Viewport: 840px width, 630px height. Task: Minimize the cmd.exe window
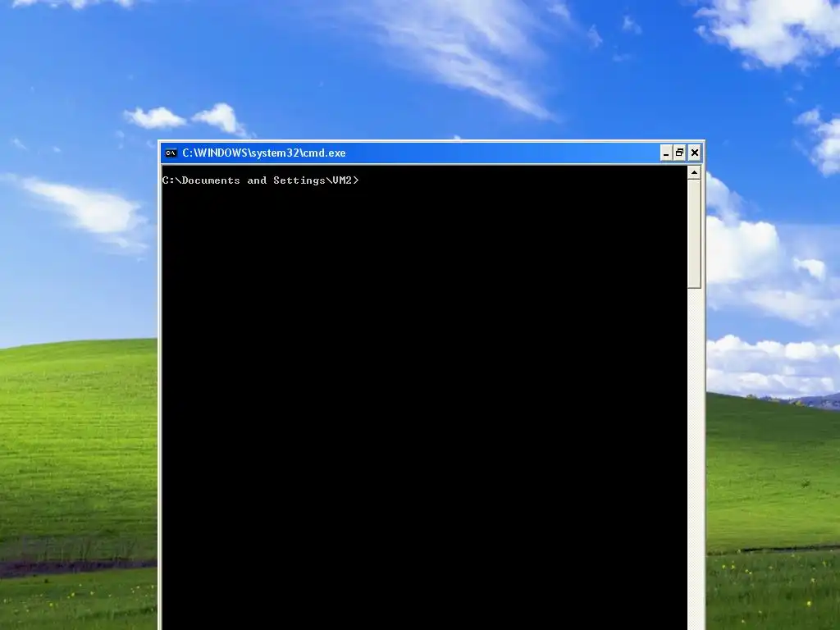666,153
